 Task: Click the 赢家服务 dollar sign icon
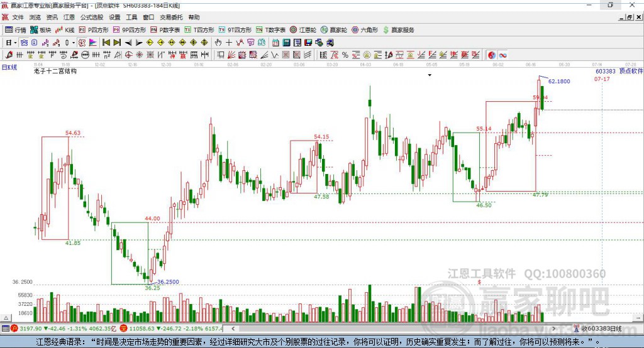tap(386, 30)
